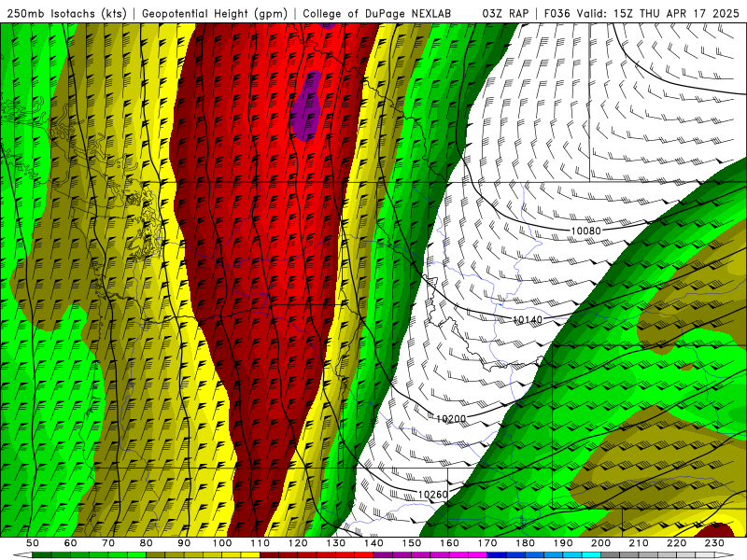This screenshot has height=560, width=747.
Task: Click the 10200 height contour label
Action: click(451, 419)
